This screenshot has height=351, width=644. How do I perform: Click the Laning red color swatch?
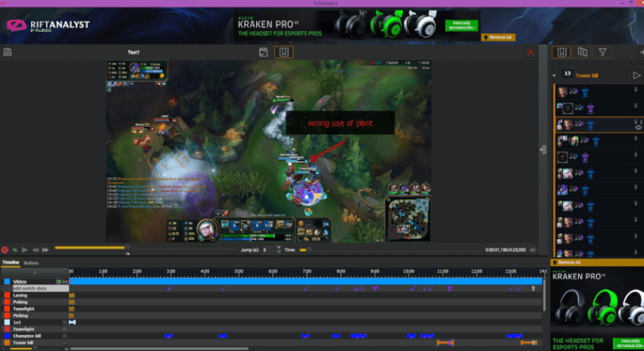point(7,295)
